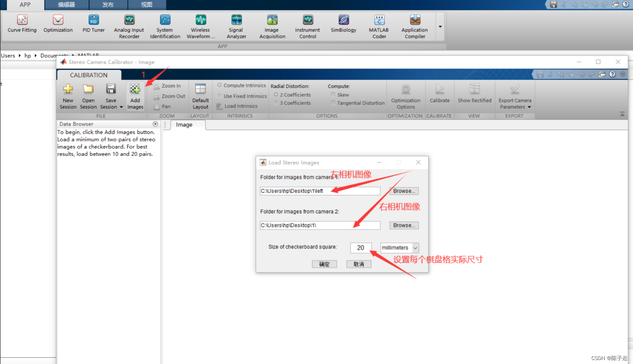Click camera 2 folder path field
This screenshot has height=364, width=633.
pos(320,225)
